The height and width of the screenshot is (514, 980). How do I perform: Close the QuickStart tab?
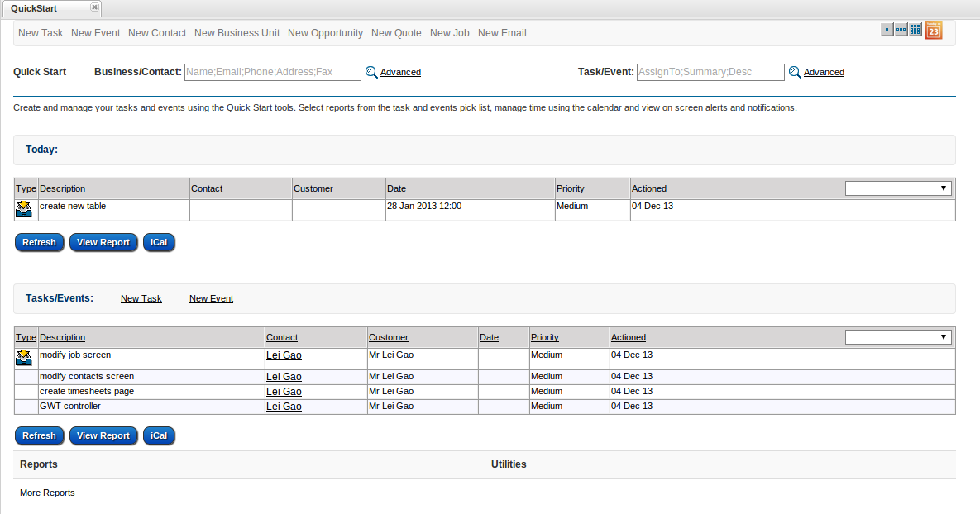coord(93,7)
